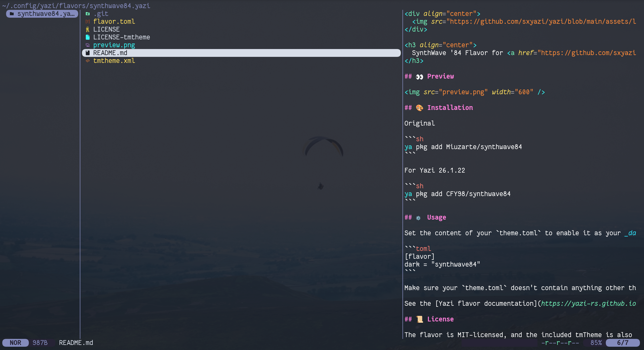Click the LICENSE-tmtheme document icon
Screen dimensions: 644x350
(x=88, y=37)
